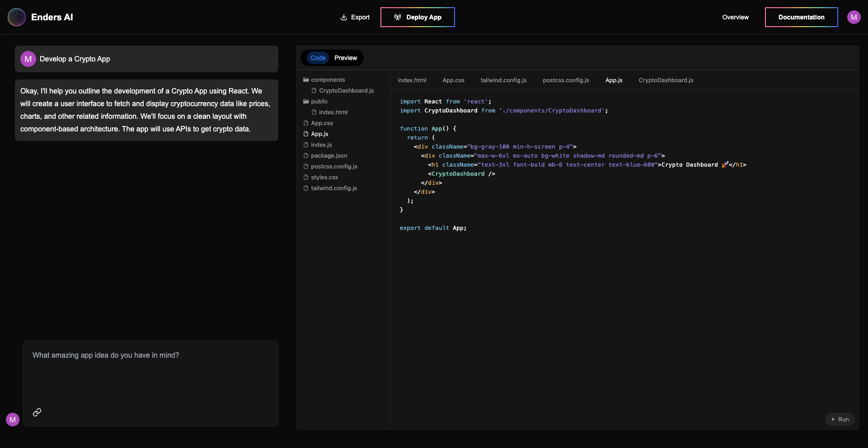
Task: Click the Export download icon
Action: 344,17
